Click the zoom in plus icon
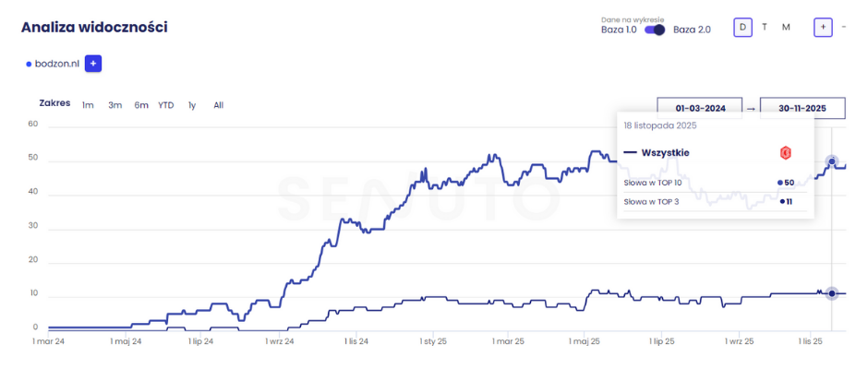The image size is (868, 369). tap(822, 27)
